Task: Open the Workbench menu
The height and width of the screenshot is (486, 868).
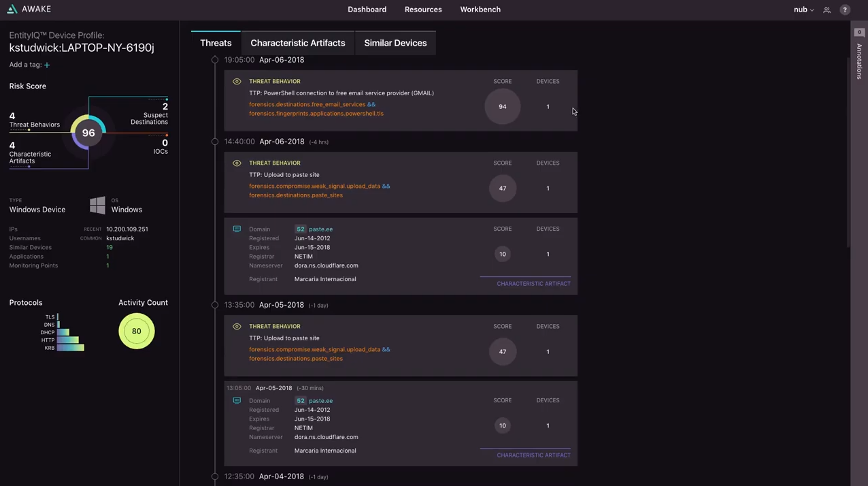Action: click(480, 10)
